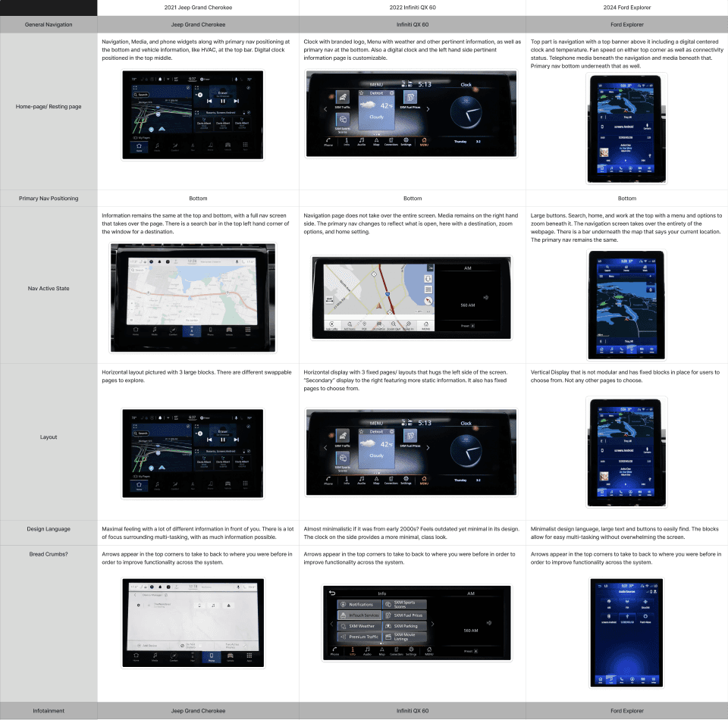This screenshot has height=720, width=728.
Task: Click 'Bottom' in the Infiniti column
Action: 413,198
